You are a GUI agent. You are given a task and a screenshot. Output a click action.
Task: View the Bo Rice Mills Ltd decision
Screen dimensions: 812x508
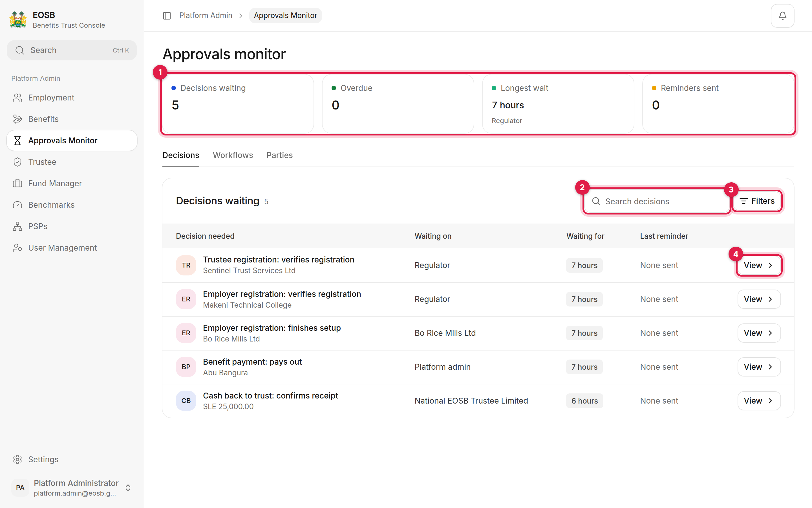[759, 333]
